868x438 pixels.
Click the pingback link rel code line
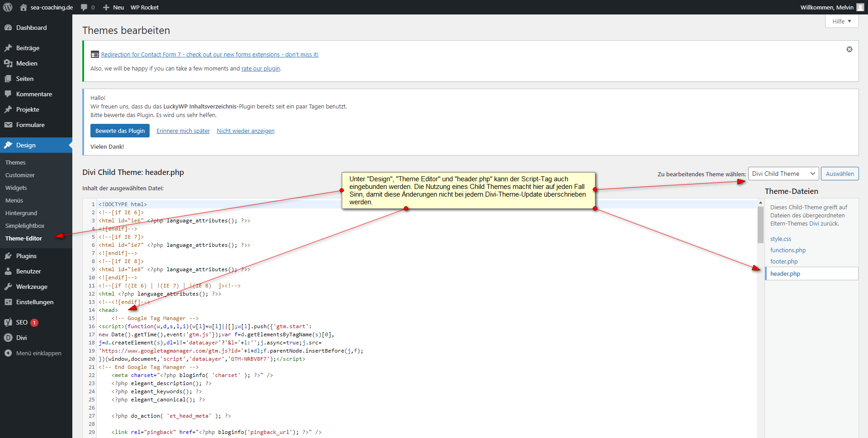pos(217,432)
